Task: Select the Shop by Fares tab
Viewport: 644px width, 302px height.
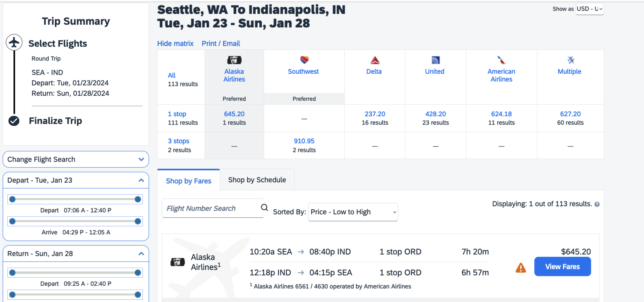Action: [x=188, y=181]
